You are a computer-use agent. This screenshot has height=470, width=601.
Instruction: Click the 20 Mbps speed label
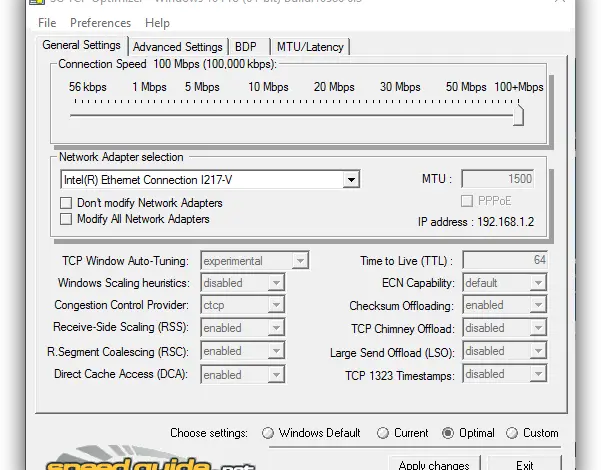pyautogui.click(x=334, y=87)
